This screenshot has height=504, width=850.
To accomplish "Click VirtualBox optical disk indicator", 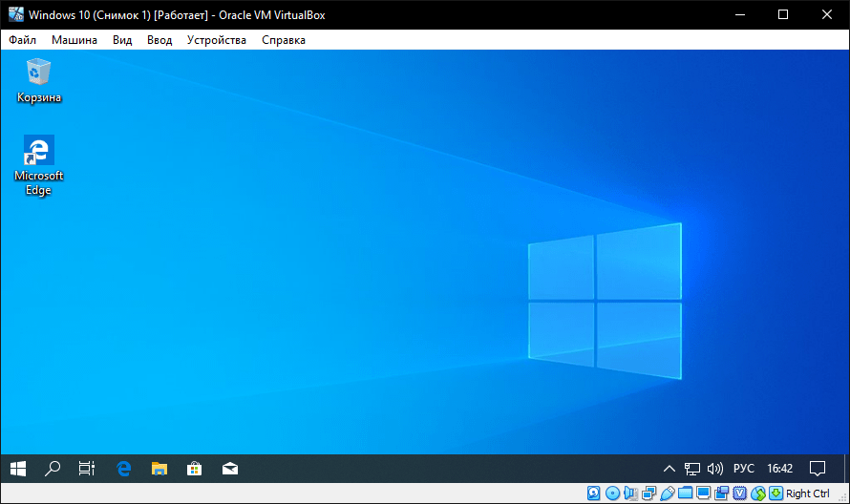I will 612,493.
